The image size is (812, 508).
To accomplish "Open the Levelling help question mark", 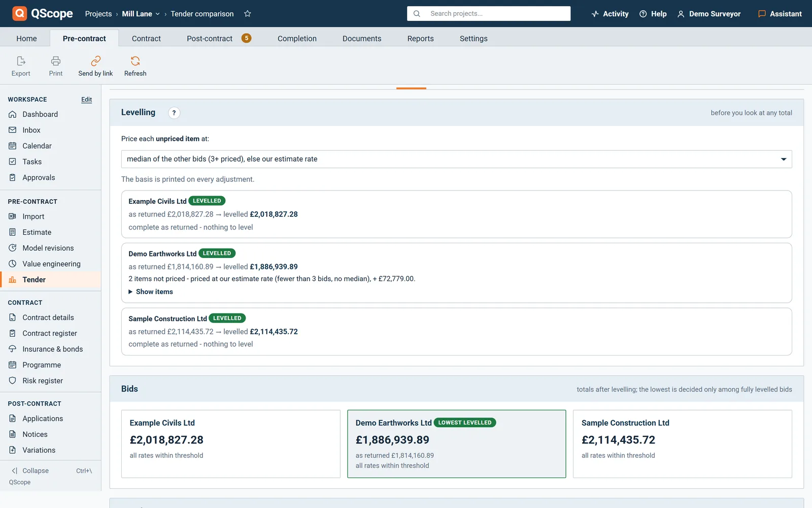I will point(174,113).
